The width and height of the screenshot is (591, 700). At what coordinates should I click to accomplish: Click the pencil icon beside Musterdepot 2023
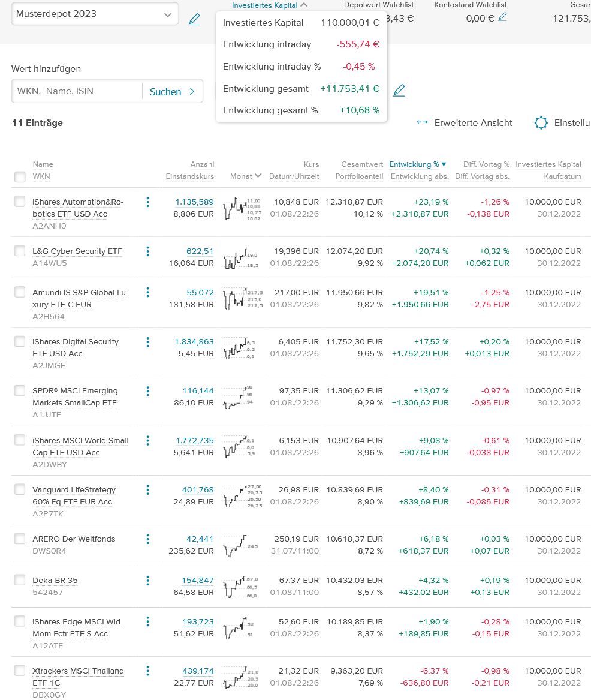point(194,19)
